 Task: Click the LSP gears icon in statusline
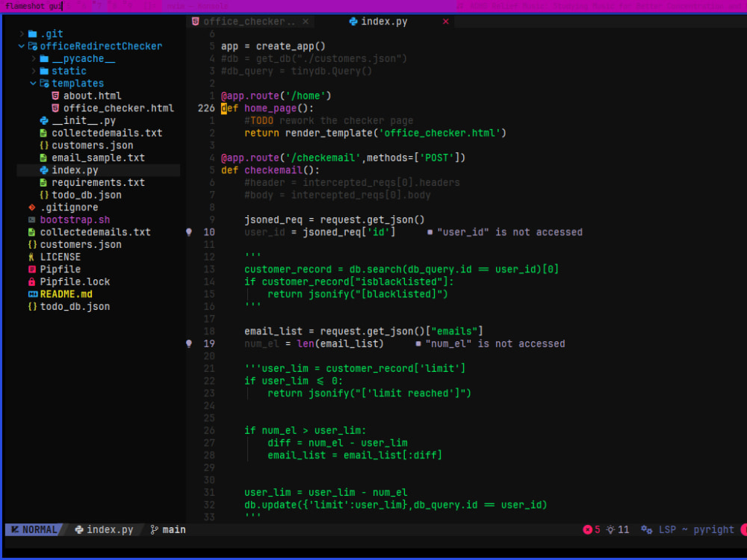pos(646,529)
